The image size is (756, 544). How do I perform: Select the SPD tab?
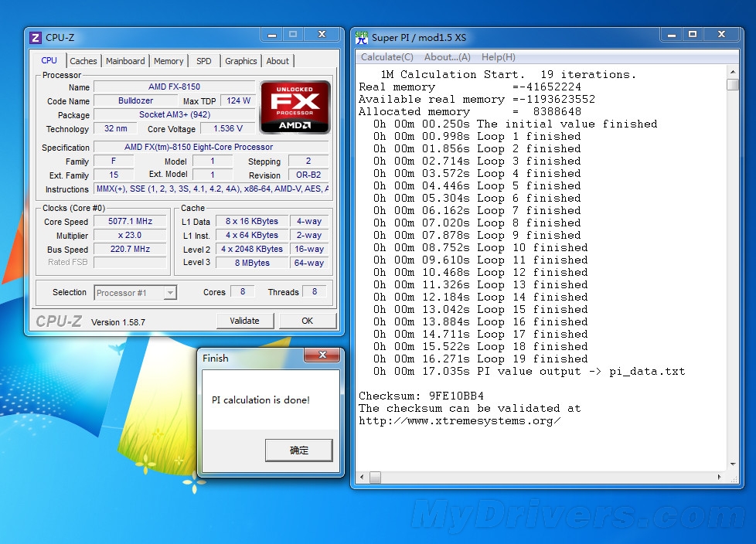(203, 61)
